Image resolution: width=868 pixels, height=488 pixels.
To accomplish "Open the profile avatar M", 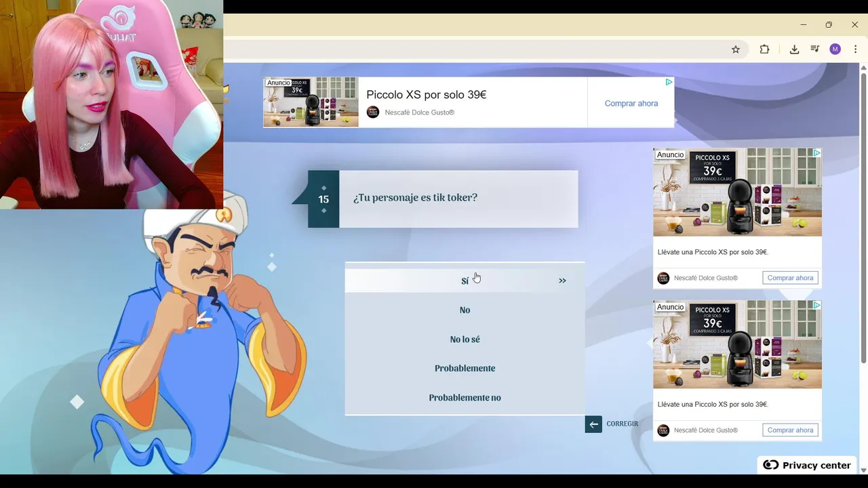I will tap(835, 49).
